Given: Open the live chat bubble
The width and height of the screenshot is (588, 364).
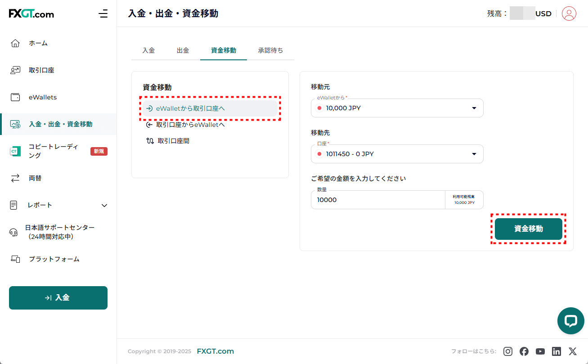Looking at the screenshot, I should (x=570, y=321).
